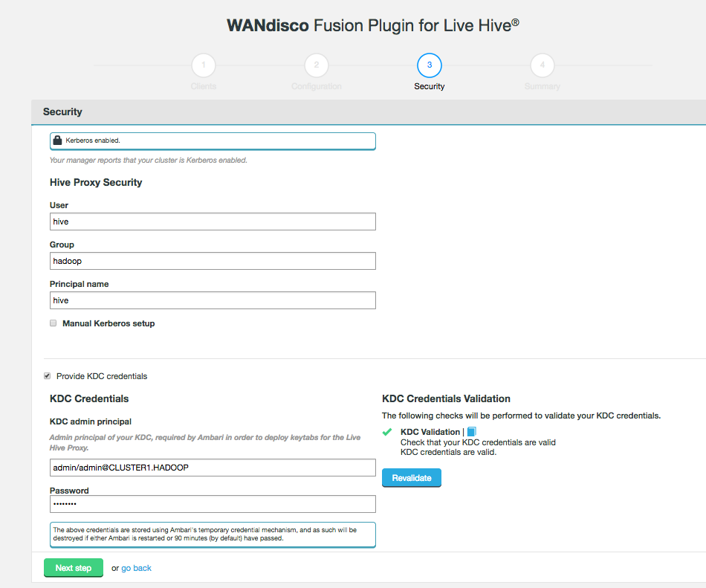Follow the go back link
Screen dimensions: 706x588
(136, 568)
